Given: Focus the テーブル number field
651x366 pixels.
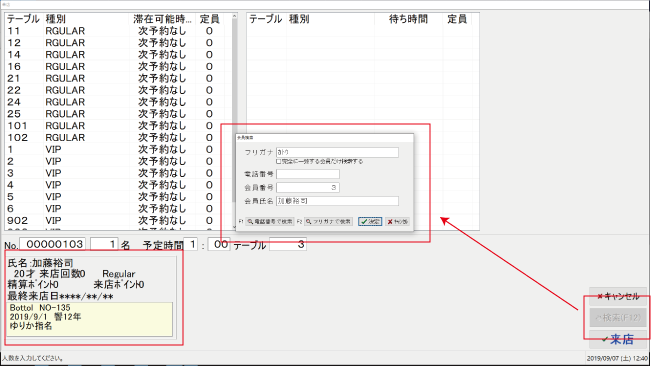Looking at the screenshot, I should click(288, 244).
